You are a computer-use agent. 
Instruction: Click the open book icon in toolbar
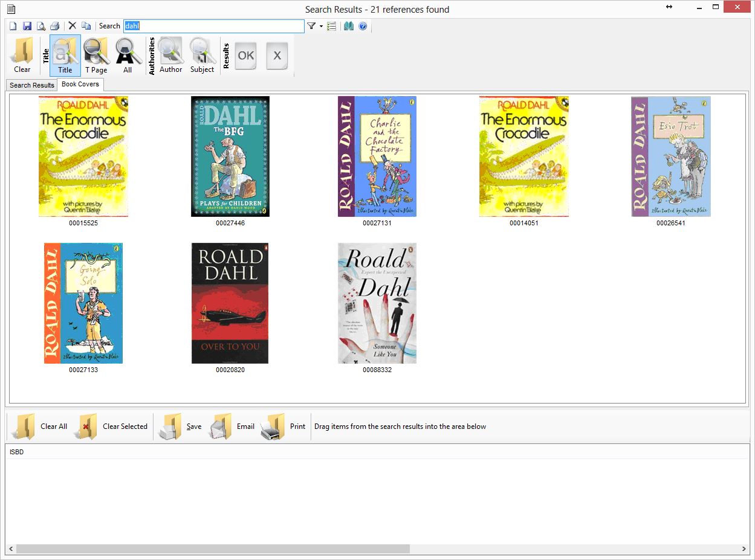pyautogui.click(x=349, y=26)
